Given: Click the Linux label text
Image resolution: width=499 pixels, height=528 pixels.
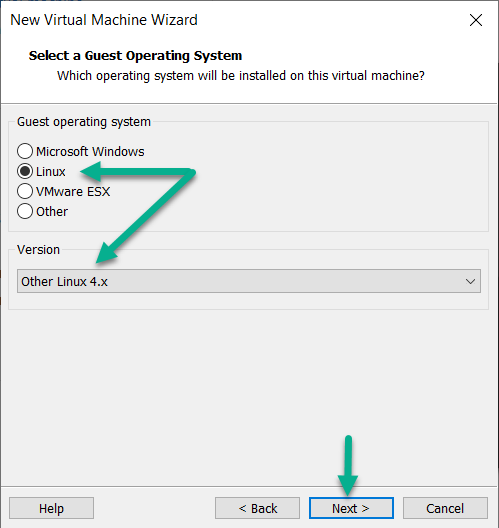Looking at the screenshot, I should click(51, 172).
